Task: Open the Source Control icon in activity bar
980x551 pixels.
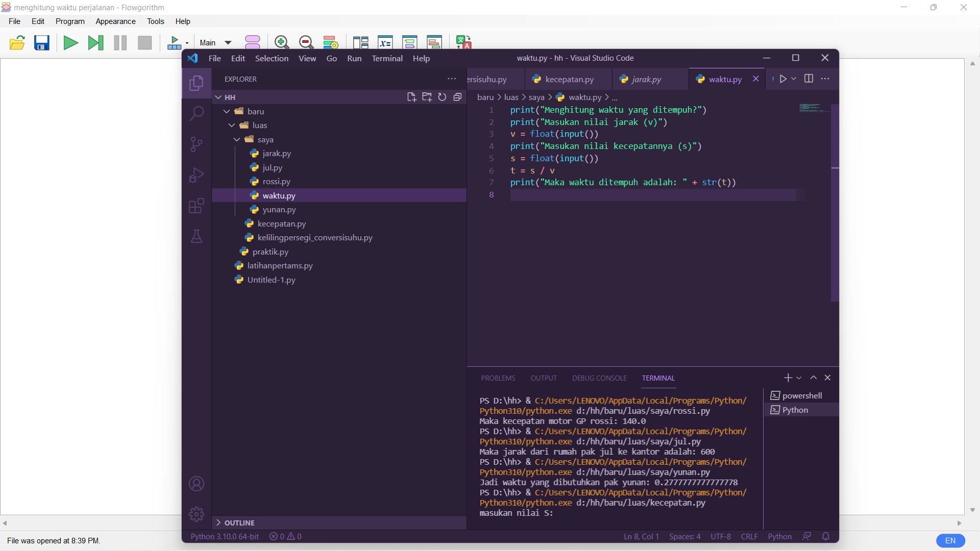Action: [x=197, y=144]
